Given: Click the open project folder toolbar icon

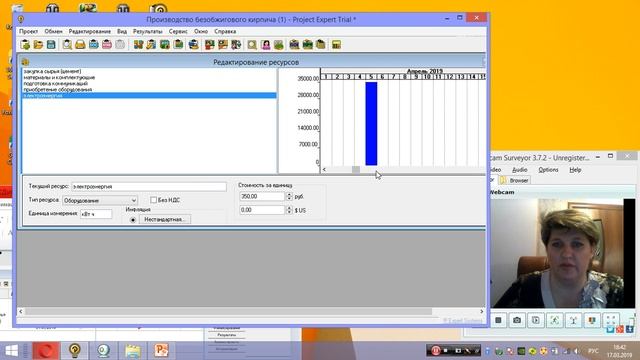Looking at the screenshot, I should tap(38, 44).
